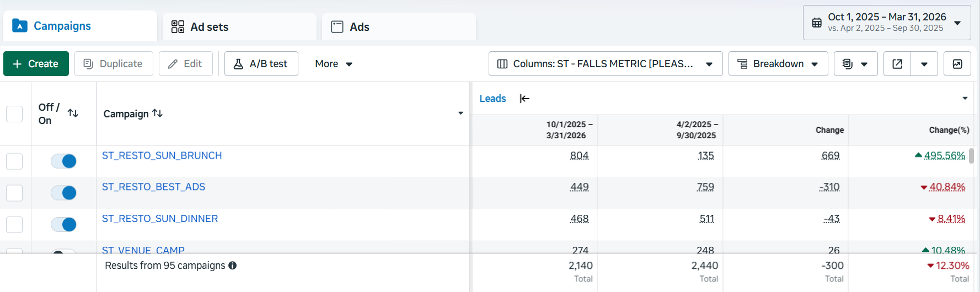The height and width of the screenshot is (292, 980).
Task: Open the Columns preset dropdown
Action: [606, 64]
